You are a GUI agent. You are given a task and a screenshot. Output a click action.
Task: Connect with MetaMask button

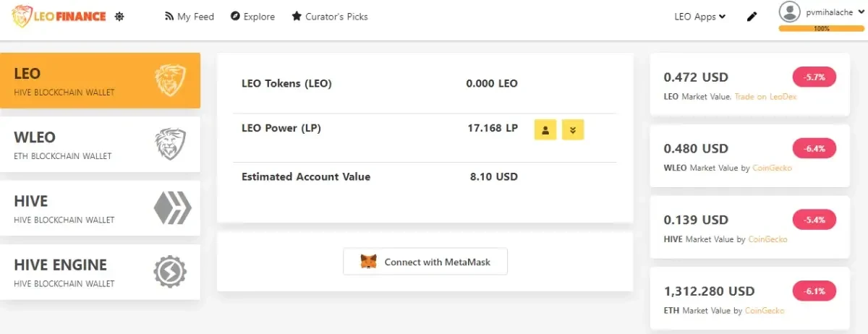click(425, 262)
